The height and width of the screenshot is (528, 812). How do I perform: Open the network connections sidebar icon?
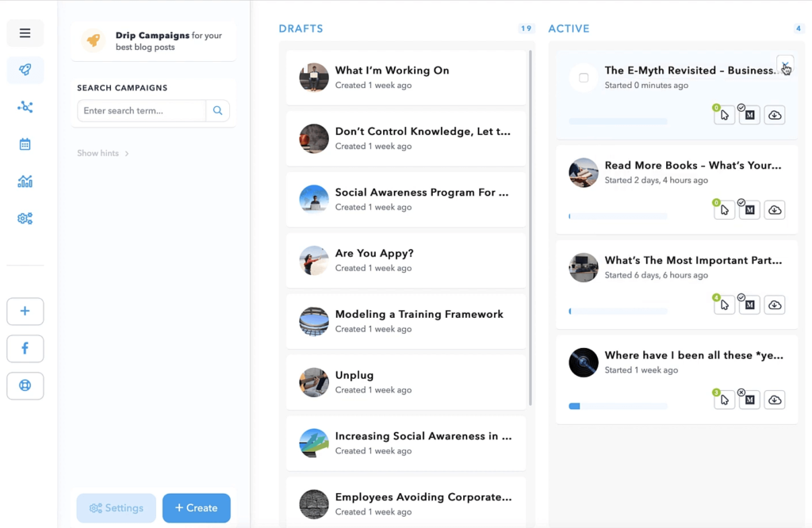(x=25, y=107)
